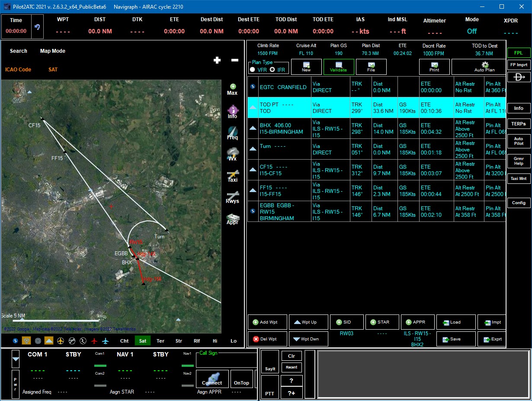Click the Wpt Dwn button
Viewport: 532px width, 401px height.
coord(308,339)
